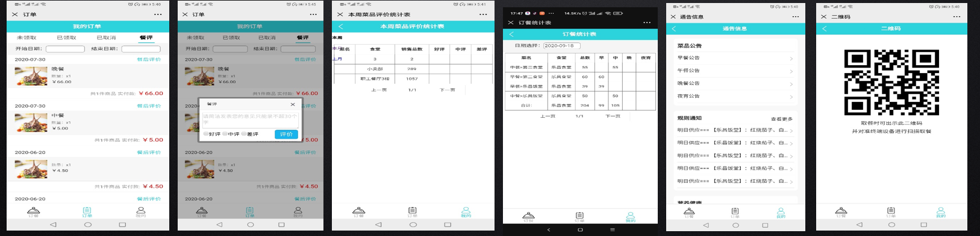This screenshot has height=236, width=980.
Task: Expand the 午餐公告 row chevron
Action: point(791,71)
